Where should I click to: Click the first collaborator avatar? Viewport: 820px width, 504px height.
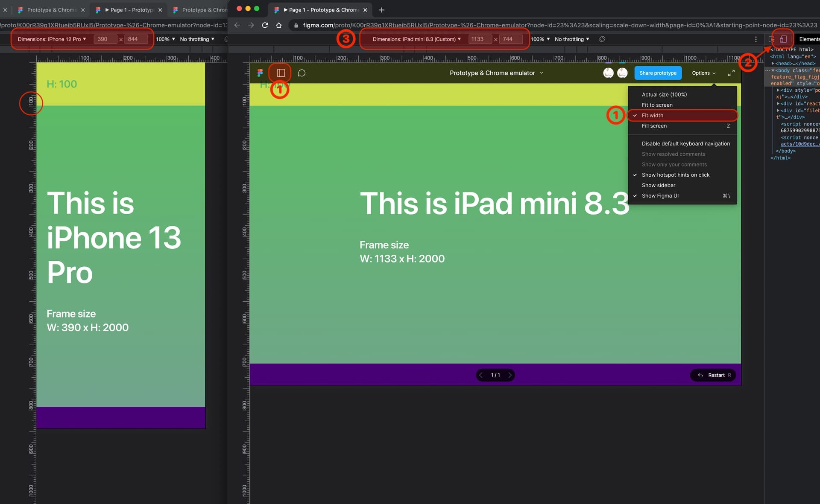[x=608, y=73]
